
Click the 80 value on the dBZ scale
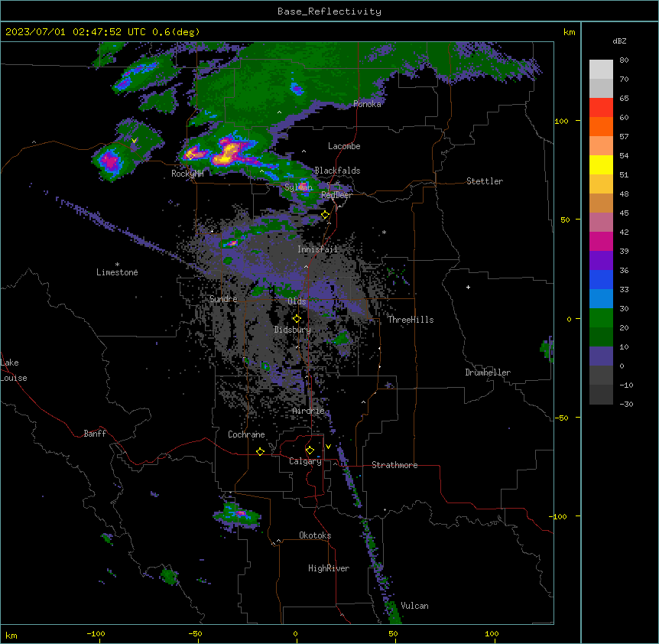click(x=624, y=60)
